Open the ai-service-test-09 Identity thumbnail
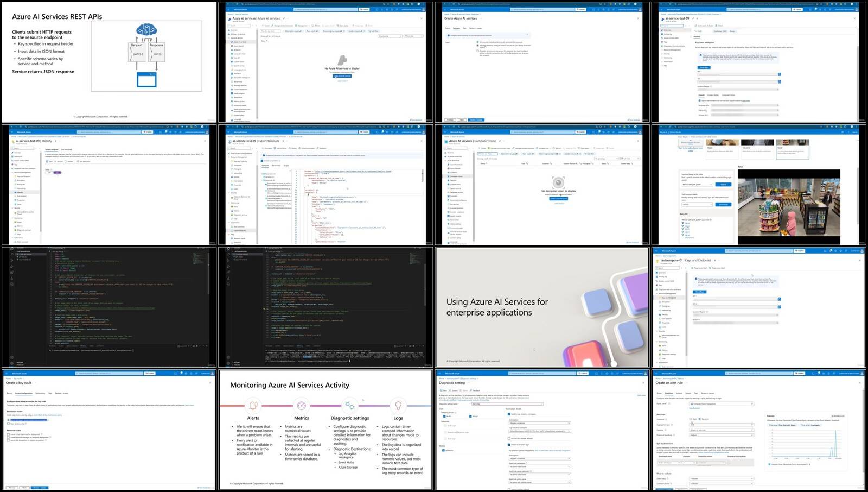 108,185
